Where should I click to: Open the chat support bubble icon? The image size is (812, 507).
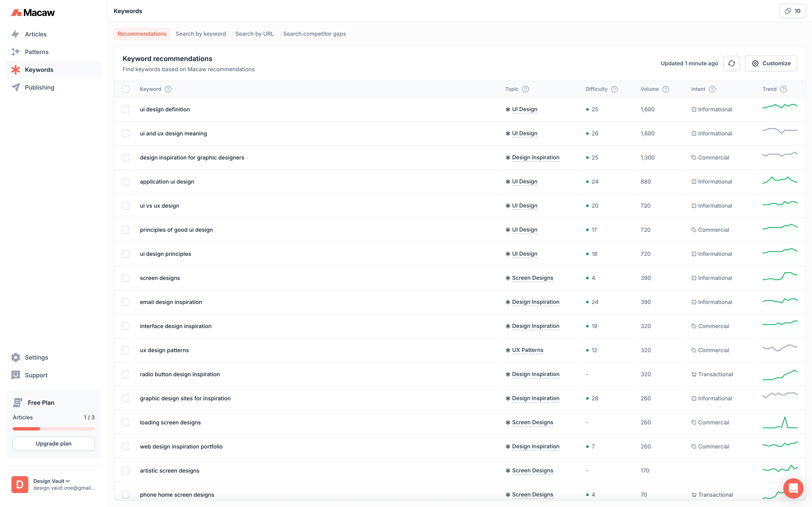[x=793, y=488]
